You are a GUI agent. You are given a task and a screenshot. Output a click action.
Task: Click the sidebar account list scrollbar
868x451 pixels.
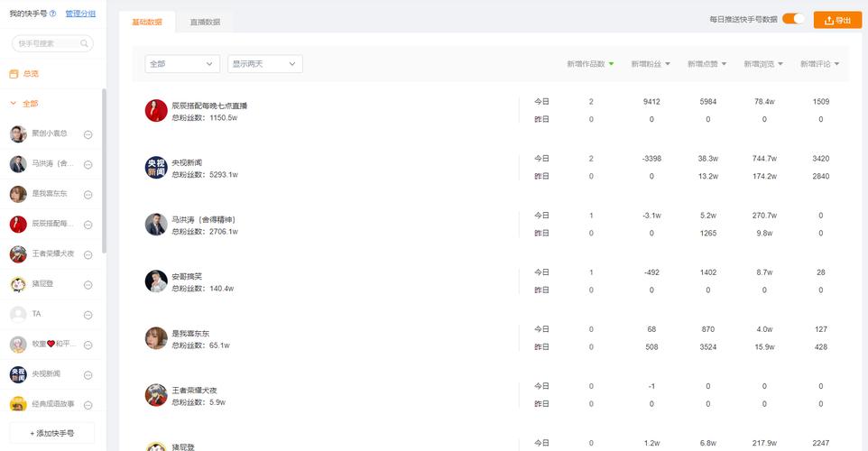(104, 170)
